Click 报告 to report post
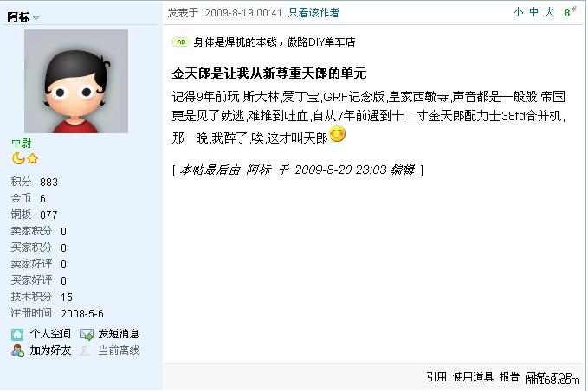Screen dimensions: 588x391 pyautogui.click(x=509, y=377)
